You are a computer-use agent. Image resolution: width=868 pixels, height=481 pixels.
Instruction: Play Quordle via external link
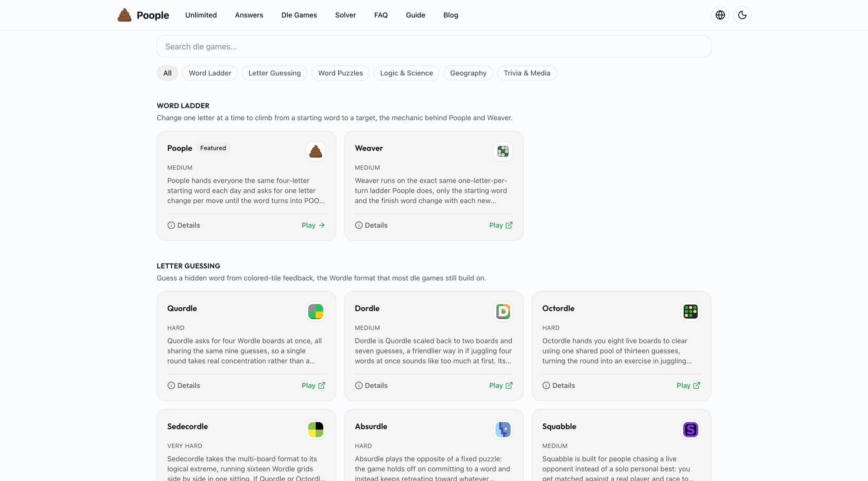[x=313, y=386]
